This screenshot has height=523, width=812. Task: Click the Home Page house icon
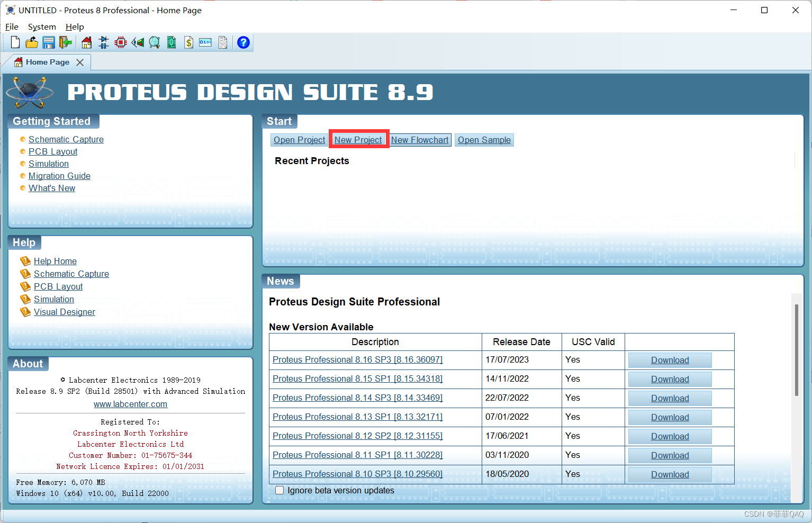click(x=87, y=42)
